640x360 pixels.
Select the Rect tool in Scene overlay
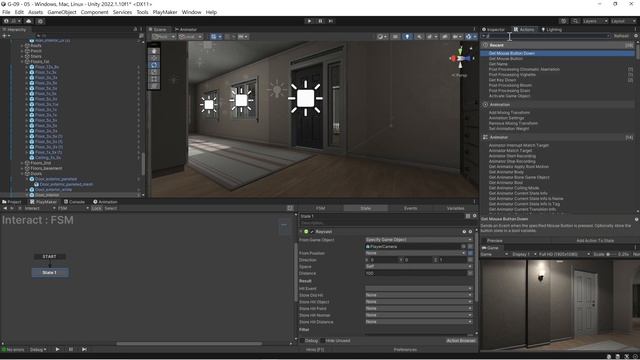(154, 79)
